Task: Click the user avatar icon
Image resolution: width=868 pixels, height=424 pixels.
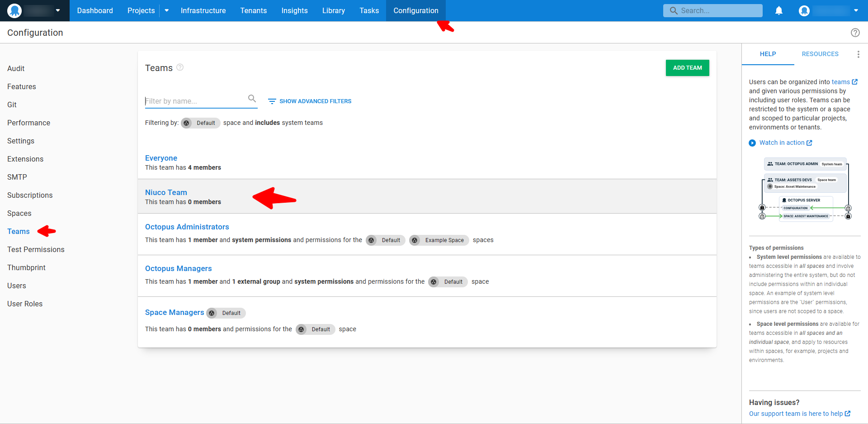Action: pyautogui.click(x=804, y=10)
